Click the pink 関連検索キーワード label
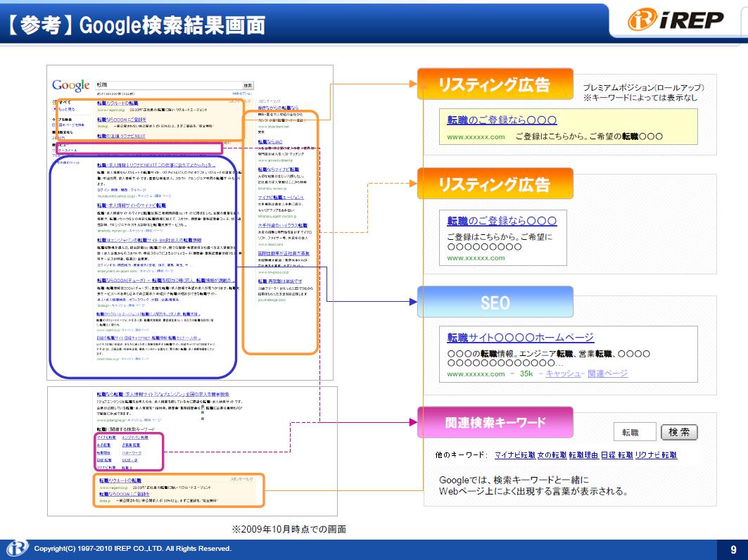748x560 pixels. click(x=495, y=423)
